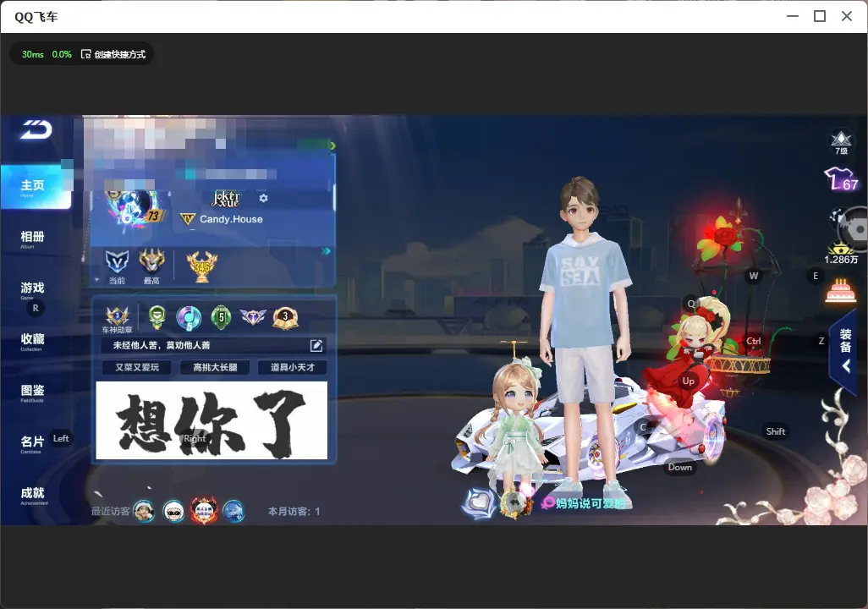Click the silver heart badge below character
Screen dimensions: 868x609
point(479,503)
